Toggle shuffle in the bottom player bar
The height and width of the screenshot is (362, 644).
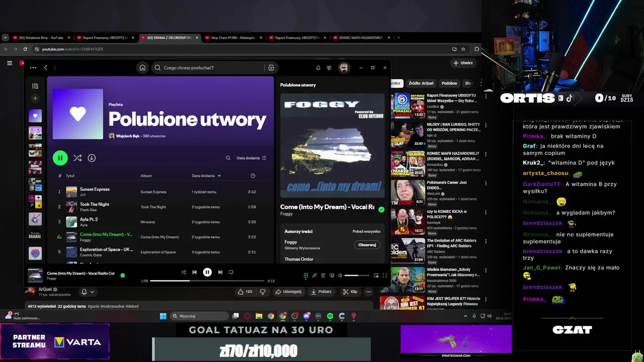(x=184, y=272)
